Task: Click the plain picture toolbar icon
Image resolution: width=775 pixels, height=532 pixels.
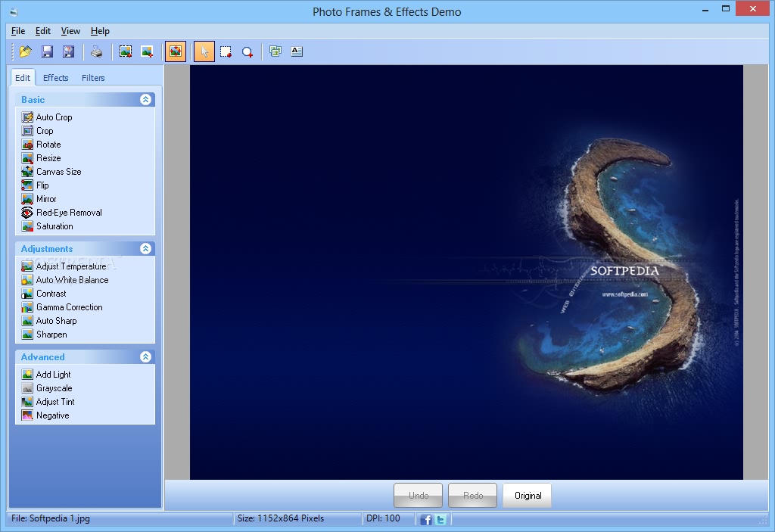Action: coord(147,51)
